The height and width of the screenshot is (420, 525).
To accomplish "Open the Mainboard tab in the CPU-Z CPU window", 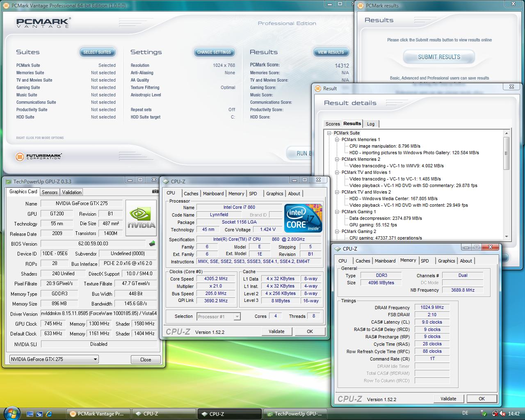I will 213,194.
